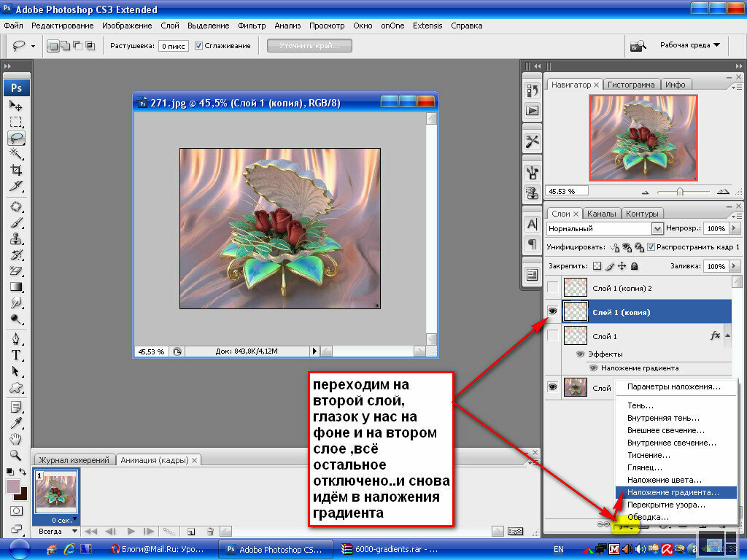Open Рабочая среда workspace dropdown
747x560 pixels.
[x=690, y=44]
